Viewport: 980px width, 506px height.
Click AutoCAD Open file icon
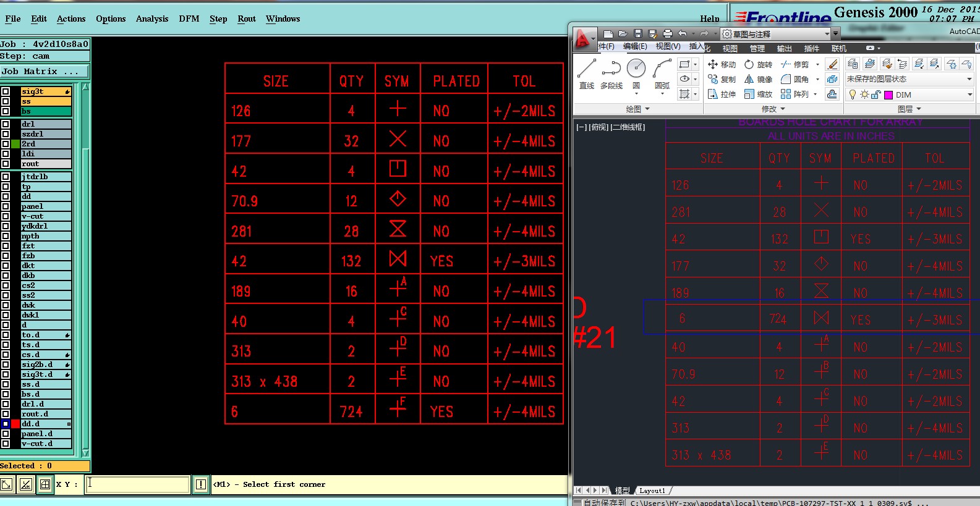point(623,33)
